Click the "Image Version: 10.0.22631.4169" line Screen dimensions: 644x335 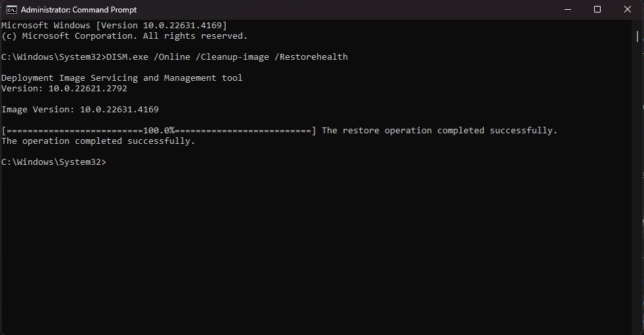80,109
